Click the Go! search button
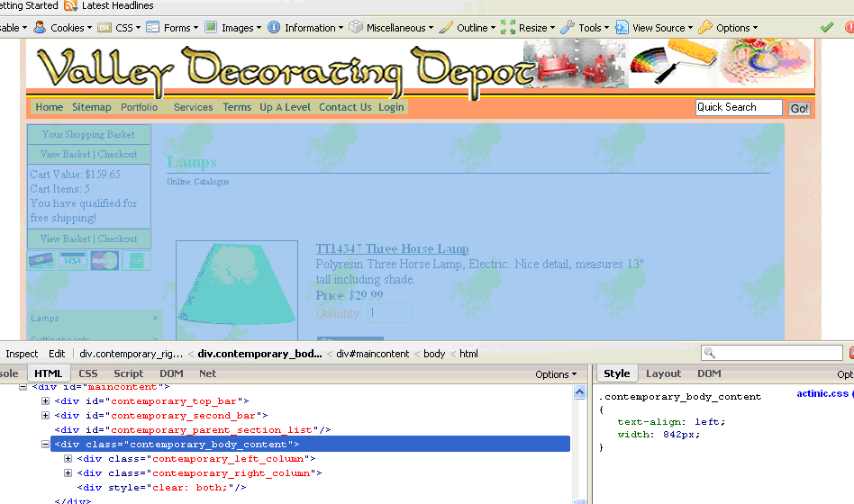The image size is (854, 504). coord(799,109)
